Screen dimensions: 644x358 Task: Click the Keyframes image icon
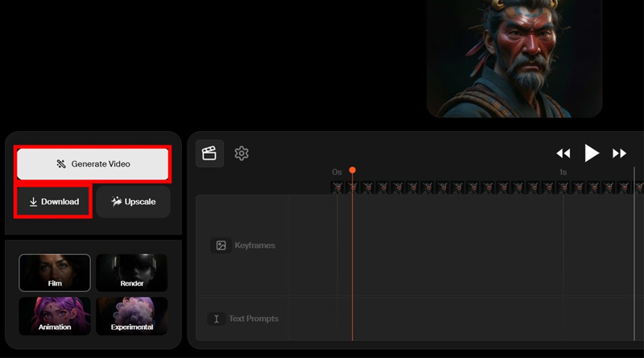click(x=221, y=245)
